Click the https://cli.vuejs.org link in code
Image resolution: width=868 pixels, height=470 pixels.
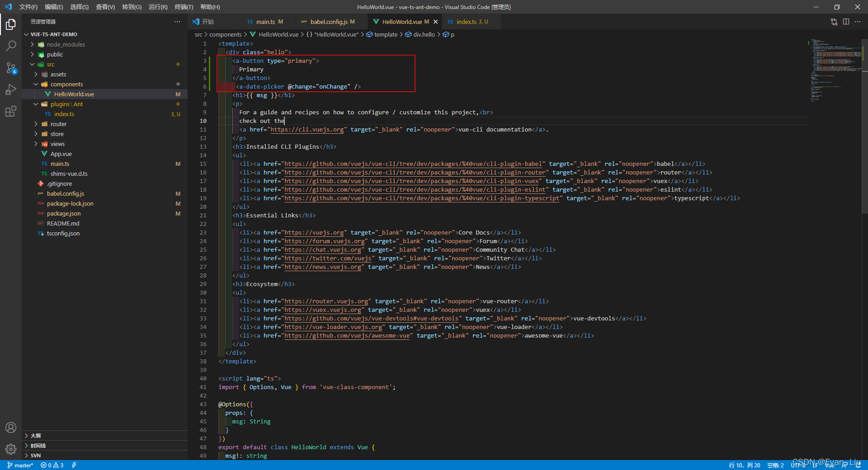[x=307, y=130]
